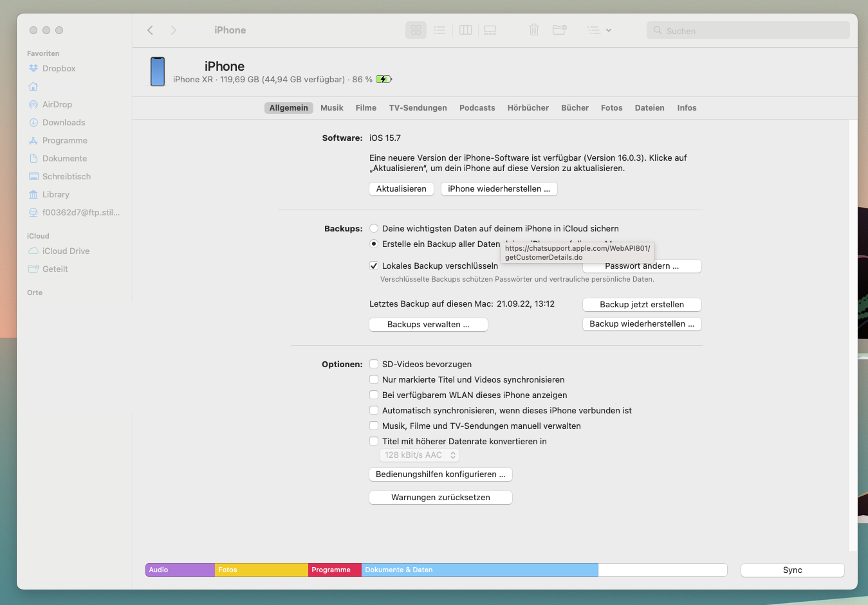Switch to gallery view

490,30
